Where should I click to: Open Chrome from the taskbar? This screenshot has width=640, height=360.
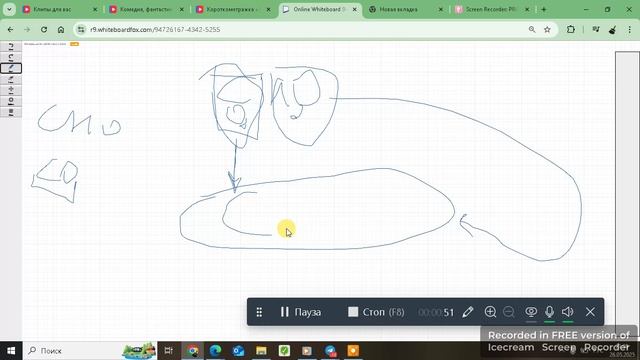[x=193, y=351]
